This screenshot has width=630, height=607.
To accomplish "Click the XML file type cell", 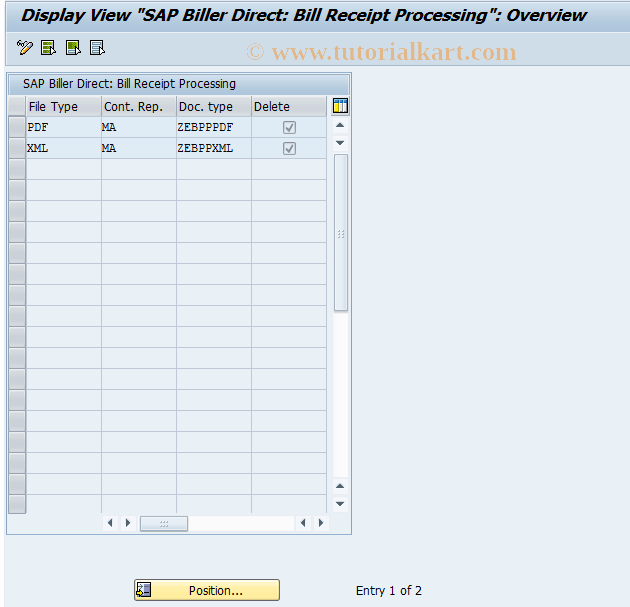I will click(x=63, y=148).
